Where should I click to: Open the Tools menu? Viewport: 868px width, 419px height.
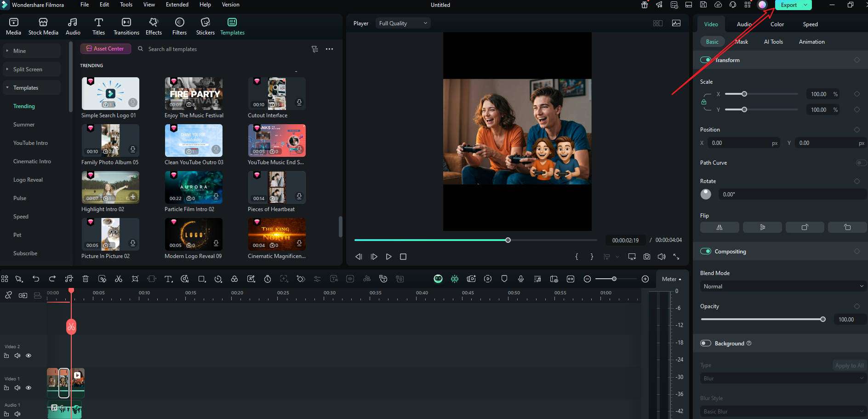point(126,5)
